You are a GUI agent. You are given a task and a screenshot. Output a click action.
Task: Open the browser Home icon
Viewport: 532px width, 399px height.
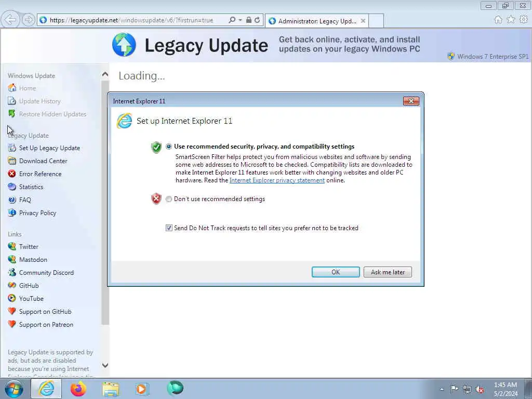(x=498, y=20)
